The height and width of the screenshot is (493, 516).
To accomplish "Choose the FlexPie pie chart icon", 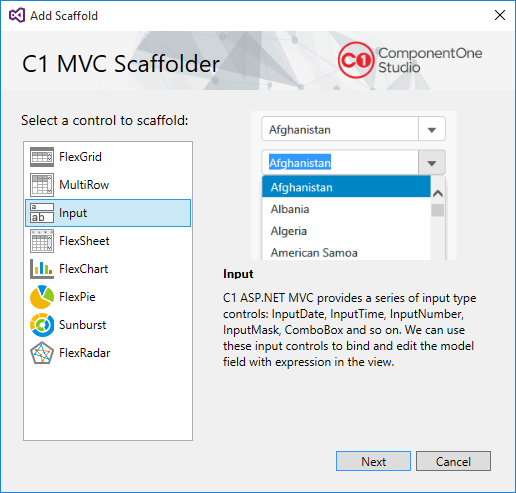I will (42, 297).
